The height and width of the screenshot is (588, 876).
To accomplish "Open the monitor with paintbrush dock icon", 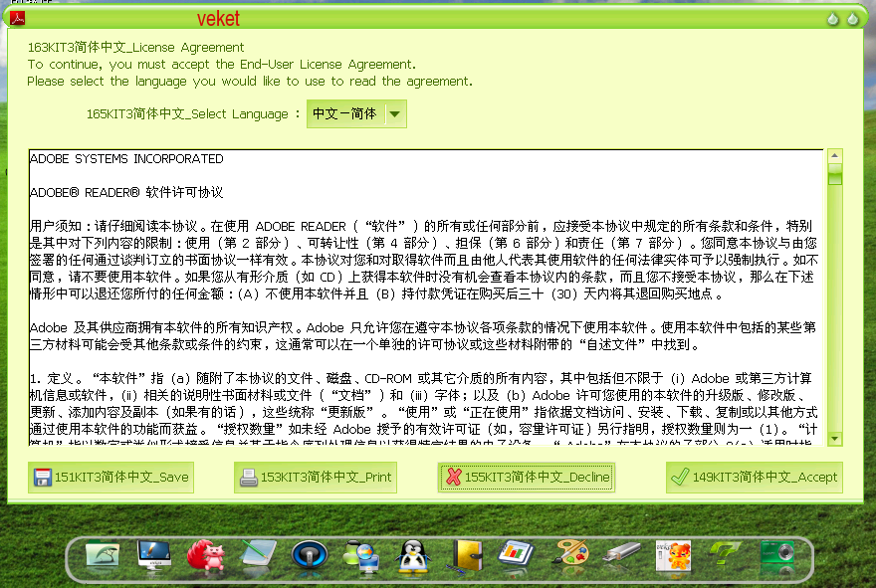I will 154,555.
